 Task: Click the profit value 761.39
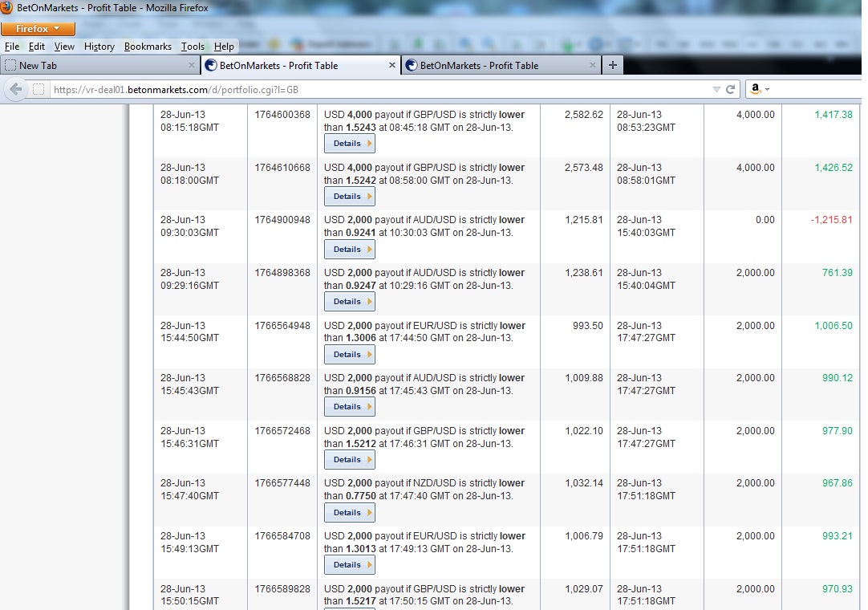(837, 273)
